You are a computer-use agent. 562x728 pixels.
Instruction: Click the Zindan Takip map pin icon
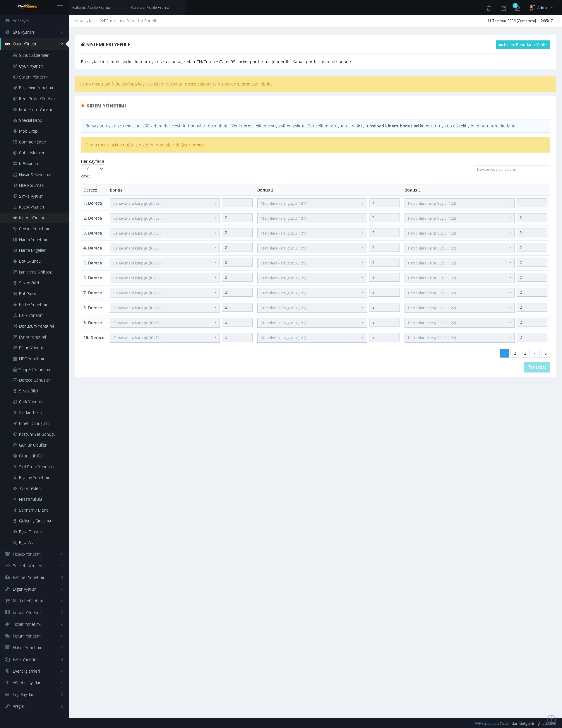click(x=15, y=413)
